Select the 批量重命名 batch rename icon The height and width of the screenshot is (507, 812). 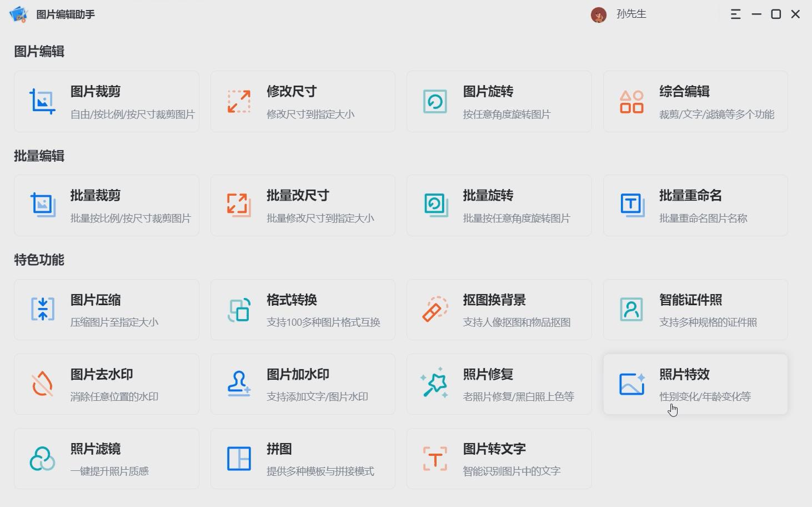631,205
